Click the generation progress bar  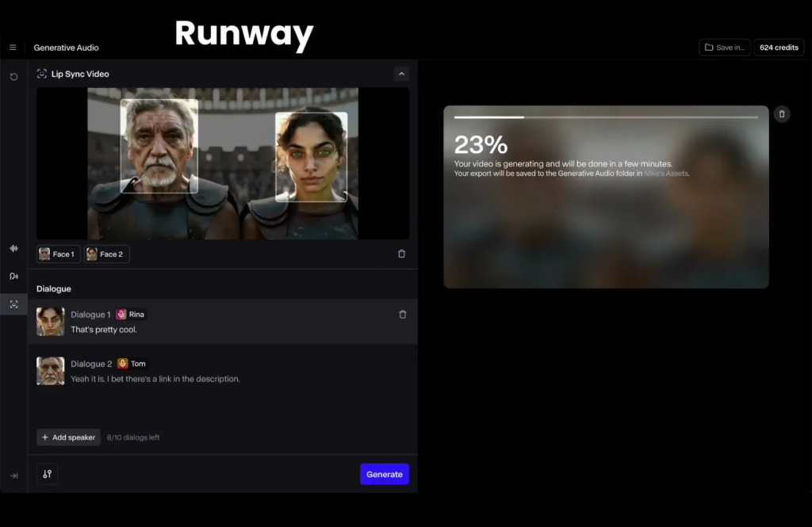pyautogui.click(x=606, y=117)
